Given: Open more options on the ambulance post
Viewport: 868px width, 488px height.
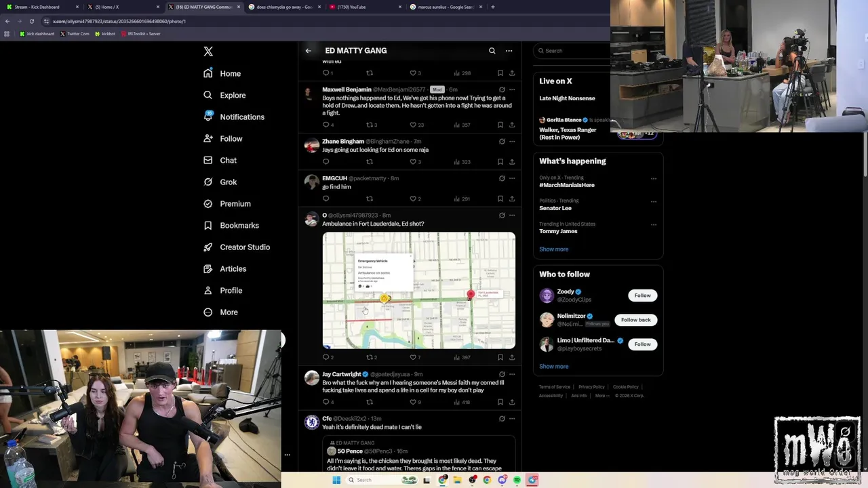Looking at the screenshot, I should click(x=512, y=216).
